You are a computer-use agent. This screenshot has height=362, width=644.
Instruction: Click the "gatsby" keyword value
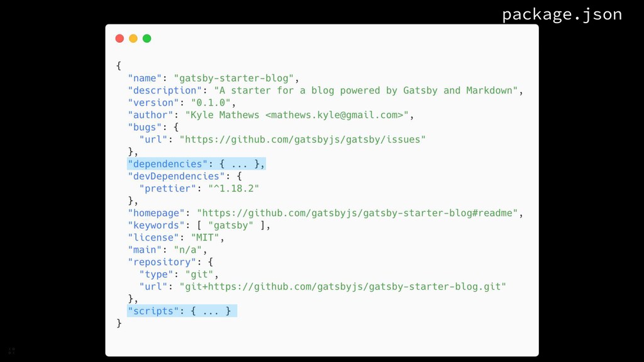tap(231, 226)
